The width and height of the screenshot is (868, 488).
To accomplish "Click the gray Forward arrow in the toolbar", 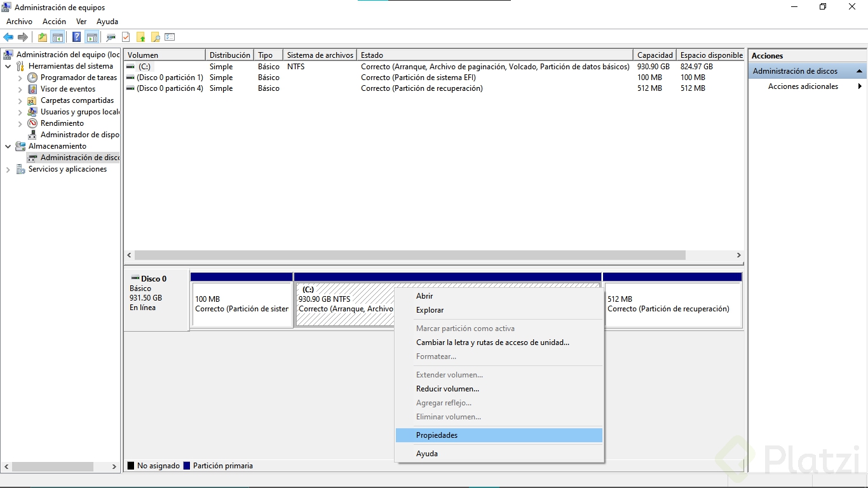I will pyautogui.click(x=23, y=37).
